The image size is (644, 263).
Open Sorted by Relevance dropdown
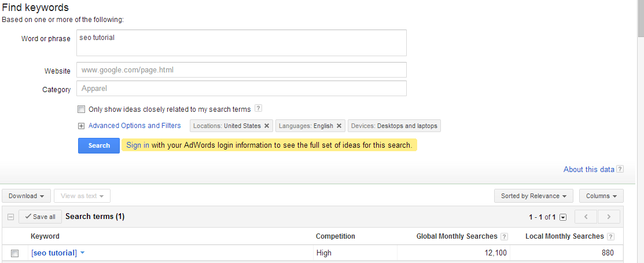click(533, 196)
